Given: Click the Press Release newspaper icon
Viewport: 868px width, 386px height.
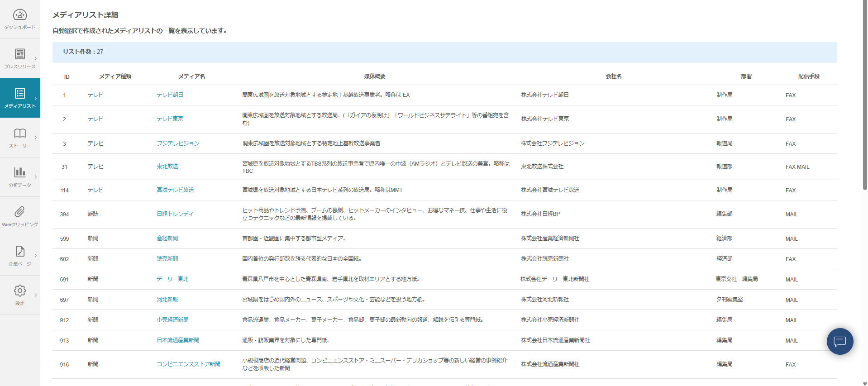Looking at the screenshot, I should [20, 54].
